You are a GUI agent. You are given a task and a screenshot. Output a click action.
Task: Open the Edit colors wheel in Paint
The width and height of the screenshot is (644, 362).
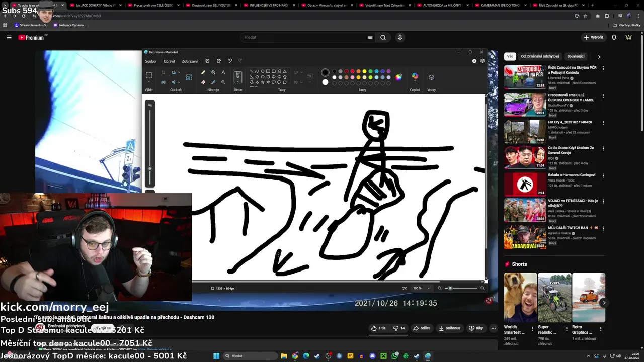pos(398,77)
